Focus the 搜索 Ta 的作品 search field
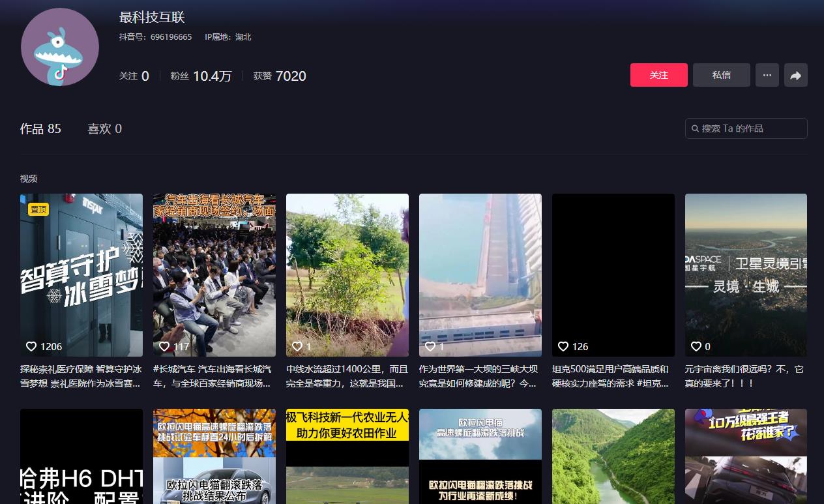The width and height of the screenshot is (824, 504). tap(746, 128)
